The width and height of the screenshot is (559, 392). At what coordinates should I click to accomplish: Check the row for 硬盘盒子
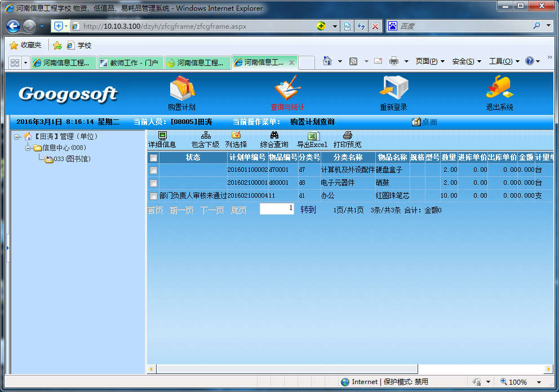[x=154, y=170]
